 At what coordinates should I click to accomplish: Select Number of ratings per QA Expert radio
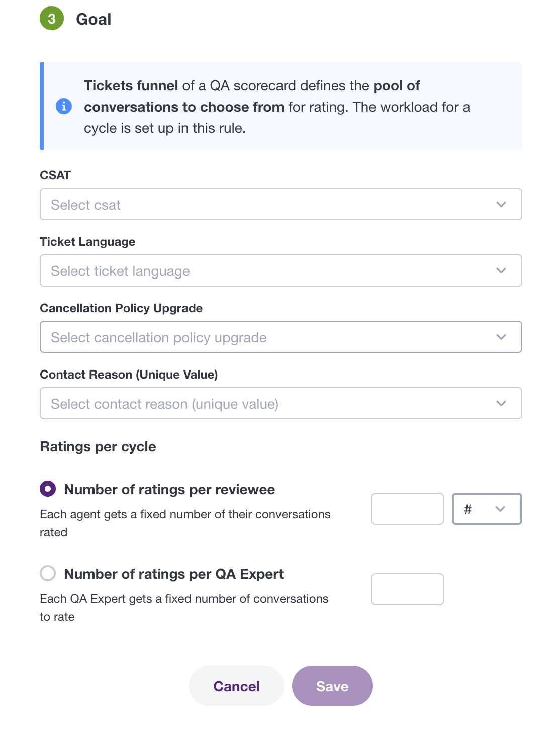pos(48,573)
